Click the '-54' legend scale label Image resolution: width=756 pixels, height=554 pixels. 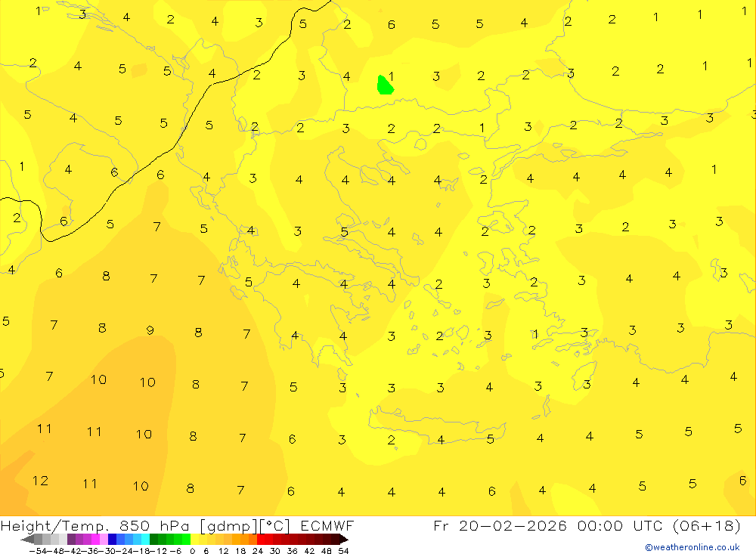[38, 551]
